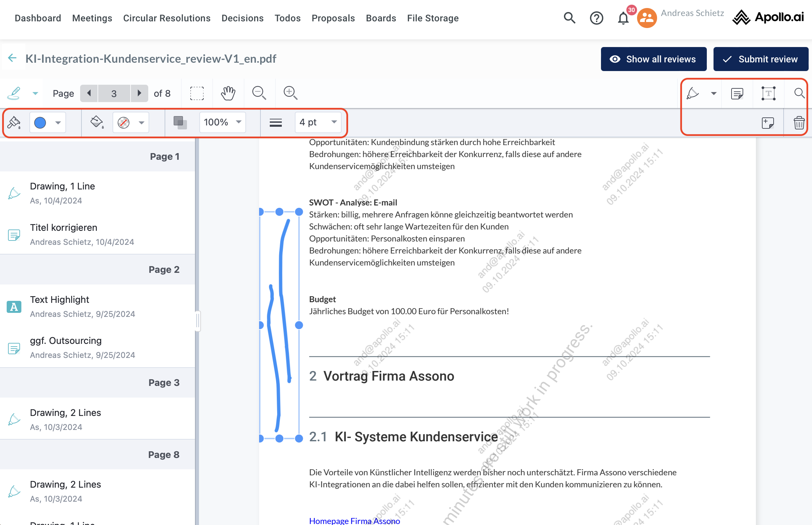Expand fill color dropdown arrow
This screenshot has width=812, height=525.
coord(142,122)
